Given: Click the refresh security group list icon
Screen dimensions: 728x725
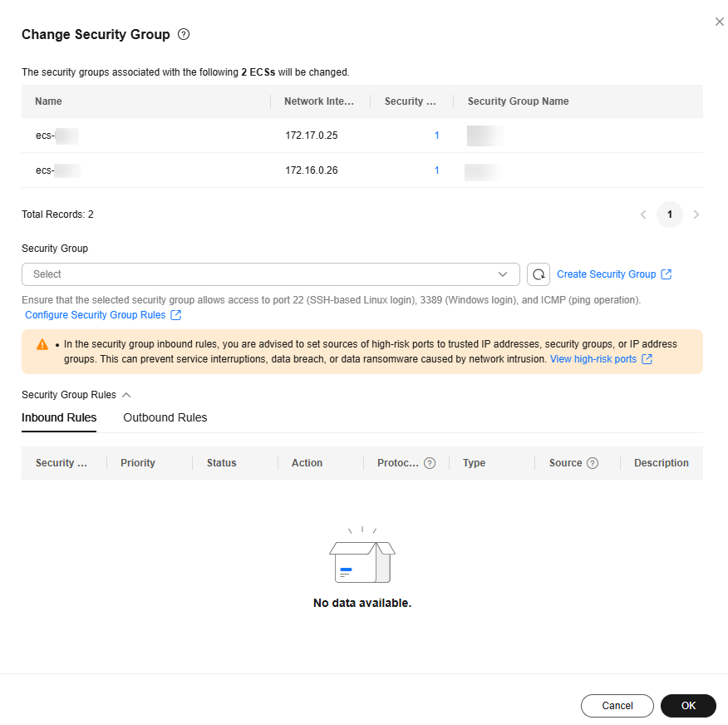Looking at the screenshot, I should (539, 274).
